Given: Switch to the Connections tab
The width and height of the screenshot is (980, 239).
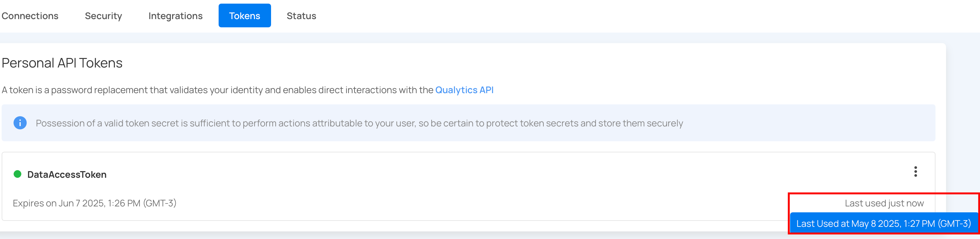Looking at the screenshot, I should click(30, 16).
